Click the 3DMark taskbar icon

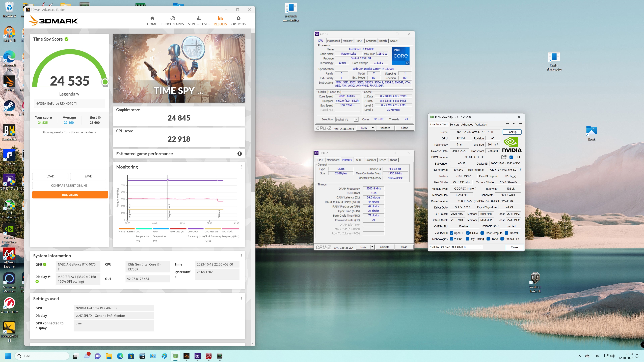[x=186, y=356]
